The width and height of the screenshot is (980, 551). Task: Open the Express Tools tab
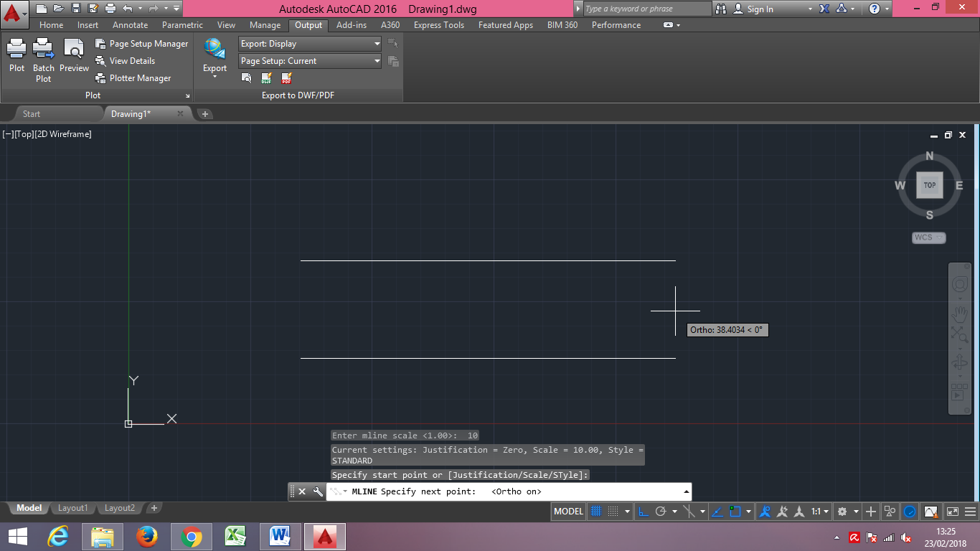point(438,24)
